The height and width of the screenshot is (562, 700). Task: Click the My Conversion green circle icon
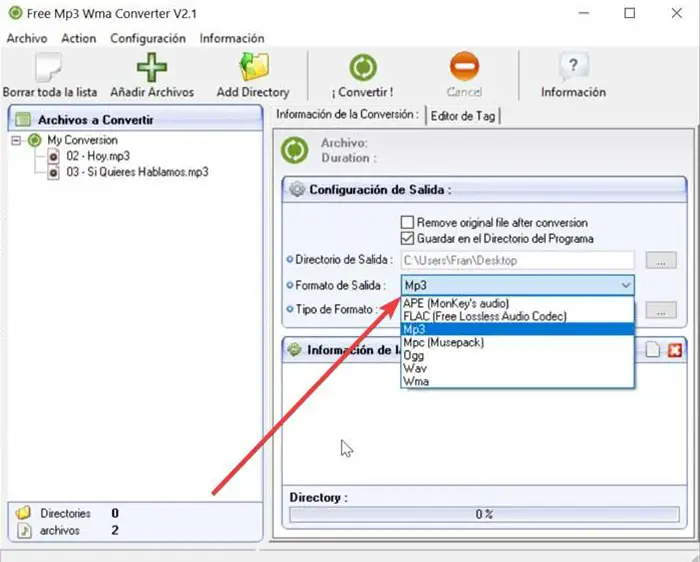click(x=35, y=140)
